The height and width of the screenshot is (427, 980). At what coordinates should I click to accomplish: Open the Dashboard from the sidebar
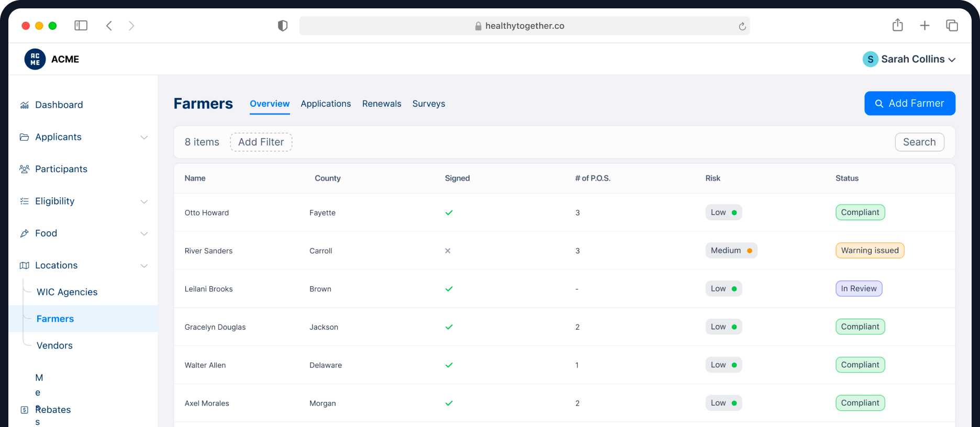tap(59, 105)
